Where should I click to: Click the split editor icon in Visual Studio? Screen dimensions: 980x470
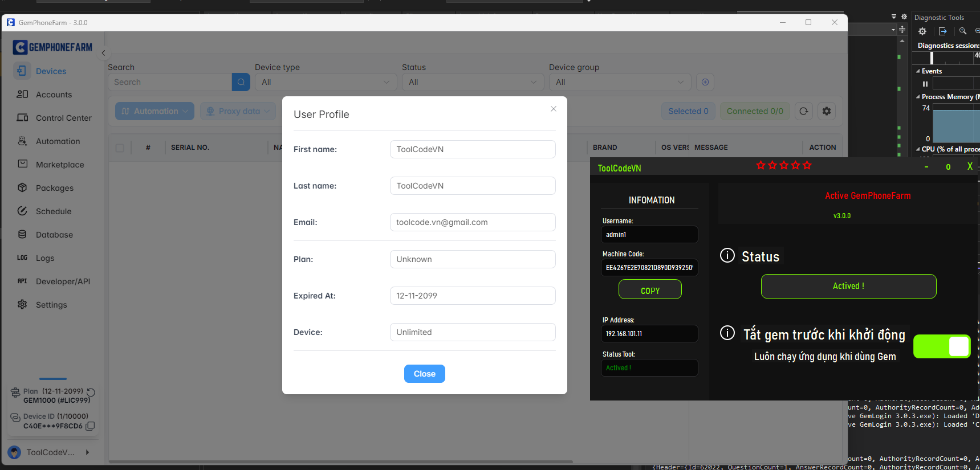click(902, 29)
